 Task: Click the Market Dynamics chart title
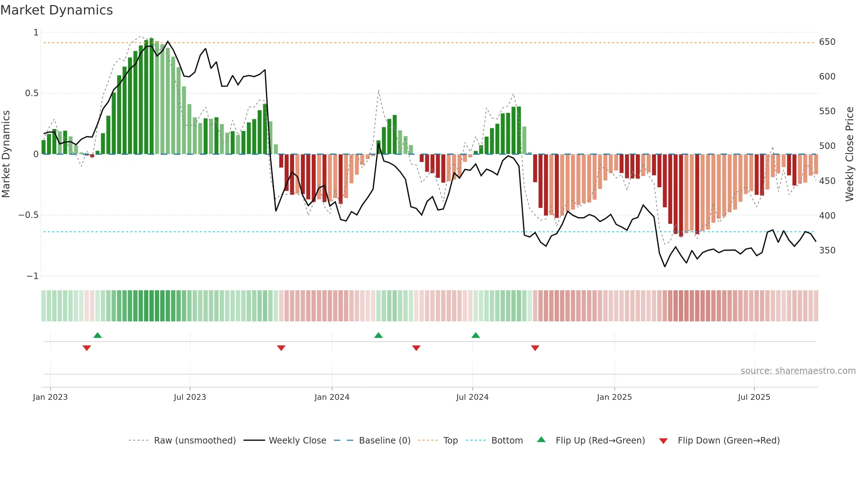point(56,10)
